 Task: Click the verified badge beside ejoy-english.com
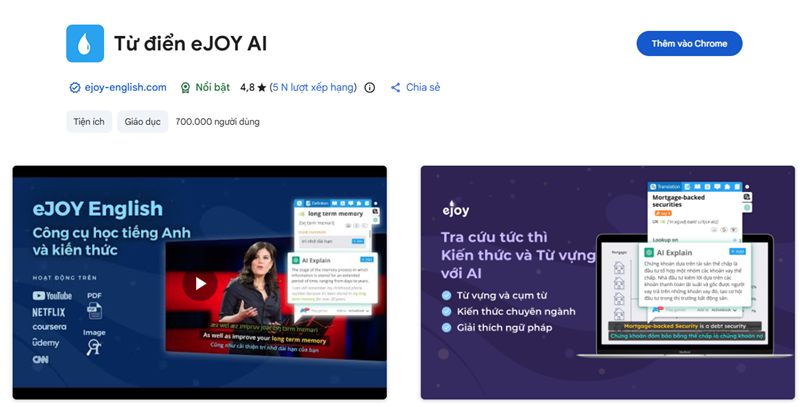pyautogui.click(x=74, y=88)
